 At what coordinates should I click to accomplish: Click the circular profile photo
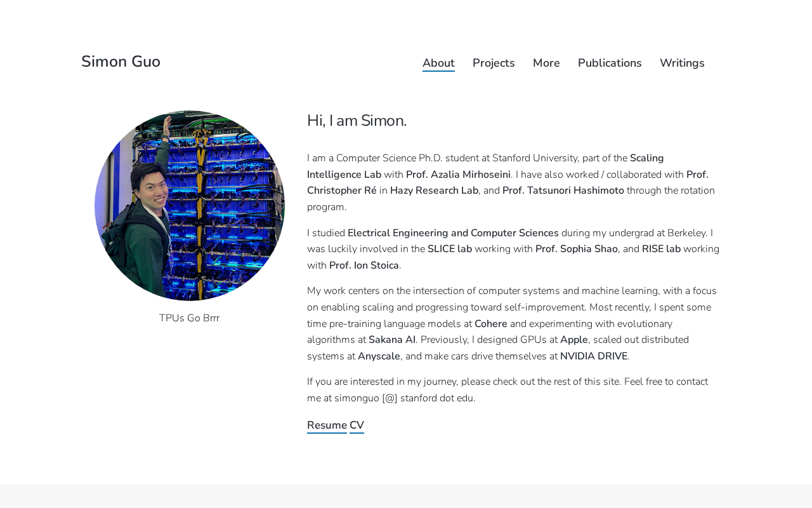(x=190, y=205)
